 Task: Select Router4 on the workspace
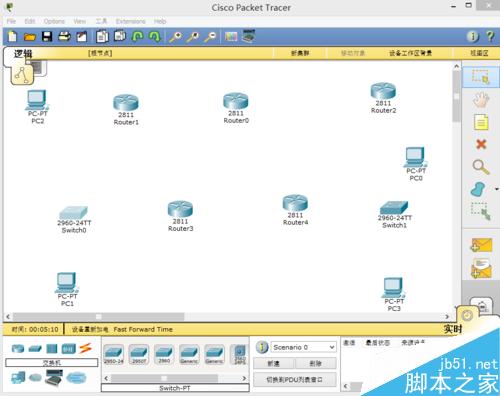tap(295, 203)
